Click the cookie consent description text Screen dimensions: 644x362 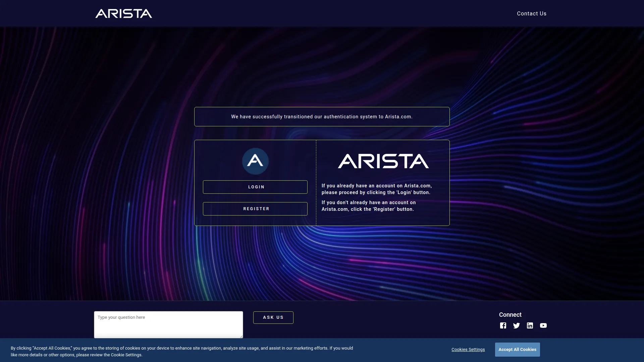pyautogui.click(x=182, y=352)
